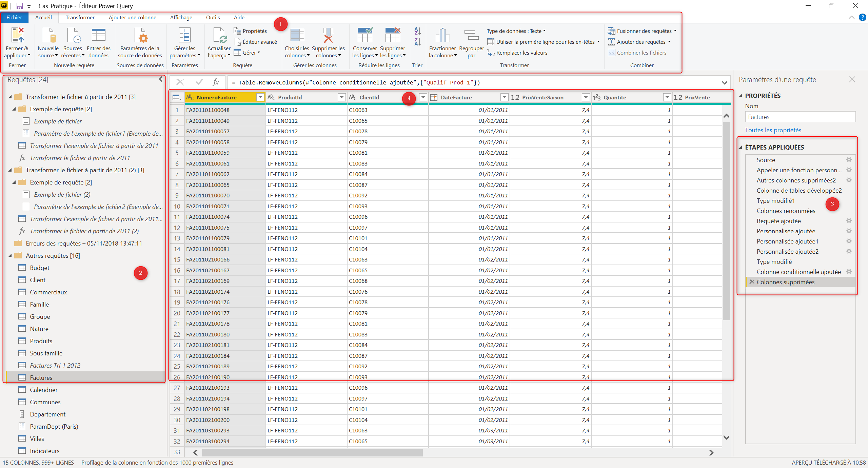Open filter dropdown for NumeroFacture column
Image resolution: width=868 pixels, height=468 pixels.
260,97
